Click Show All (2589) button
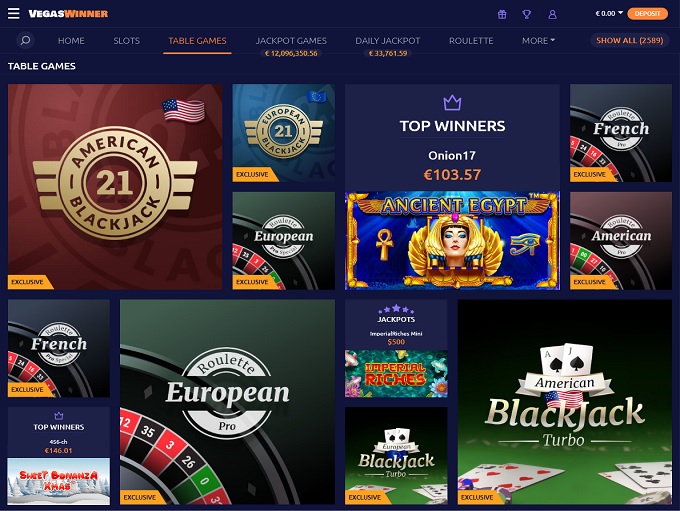Screen dimensions: 680x511 (629, 40)
